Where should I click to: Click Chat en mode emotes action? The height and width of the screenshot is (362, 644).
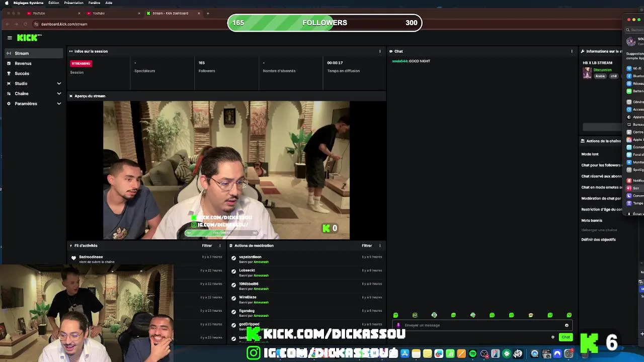tap(602, 188)
